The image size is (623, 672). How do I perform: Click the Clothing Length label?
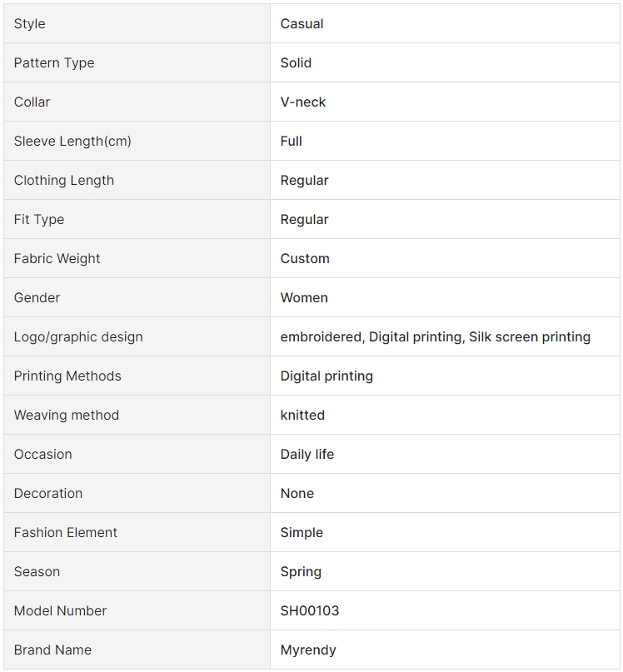pyautogui.click(x=64, y=181)
